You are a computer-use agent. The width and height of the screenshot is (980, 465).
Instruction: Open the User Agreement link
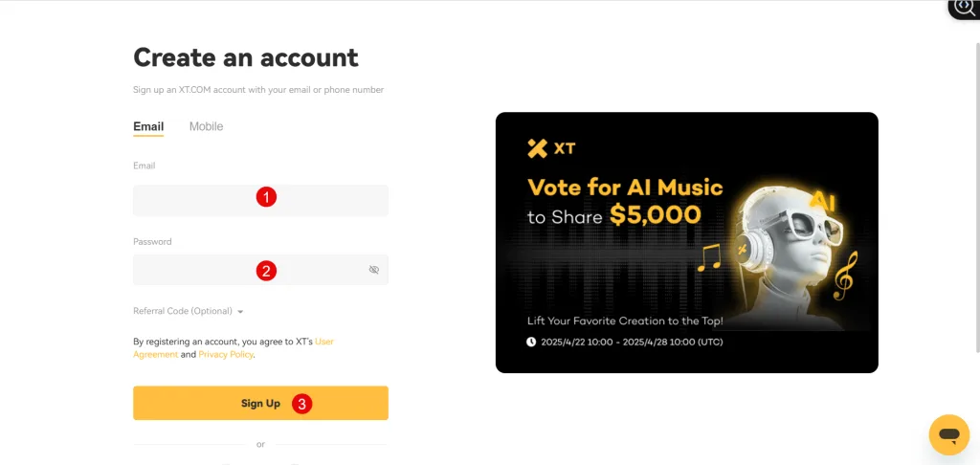click(x=234, y=348)
